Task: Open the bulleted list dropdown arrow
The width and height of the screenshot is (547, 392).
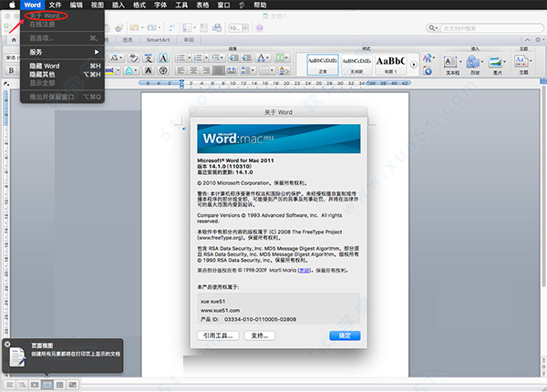Action: pos(190,58)
